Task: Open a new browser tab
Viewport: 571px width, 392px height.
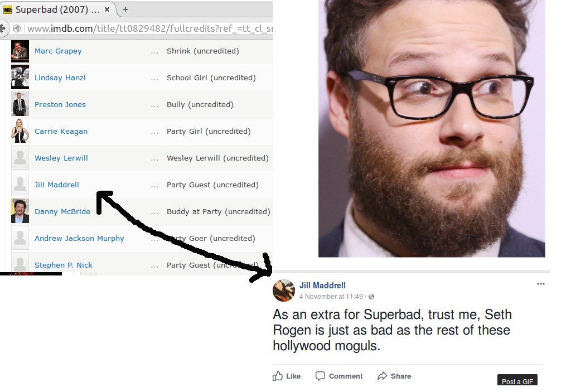Action: tap(125, 9)
